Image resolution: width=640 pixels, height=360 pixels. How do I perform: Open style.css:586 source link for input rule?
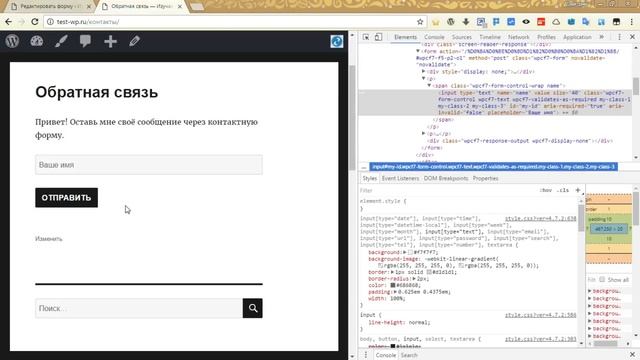(540, 315)
